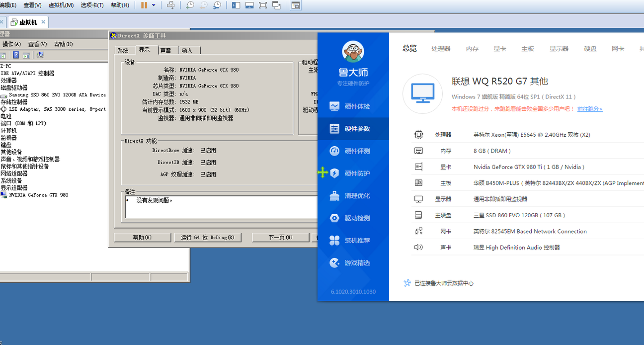Click the 备注 notes text box
644x345 pixels.
pos(221,207)
